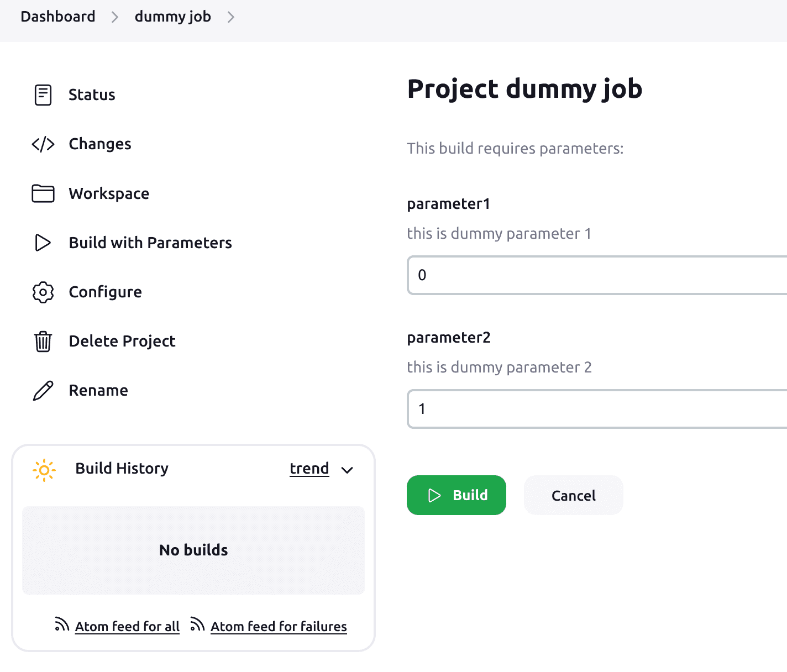Click the Rename pencil icon
The height and width of the screenshot is (672, 787).
click(43, 391)
